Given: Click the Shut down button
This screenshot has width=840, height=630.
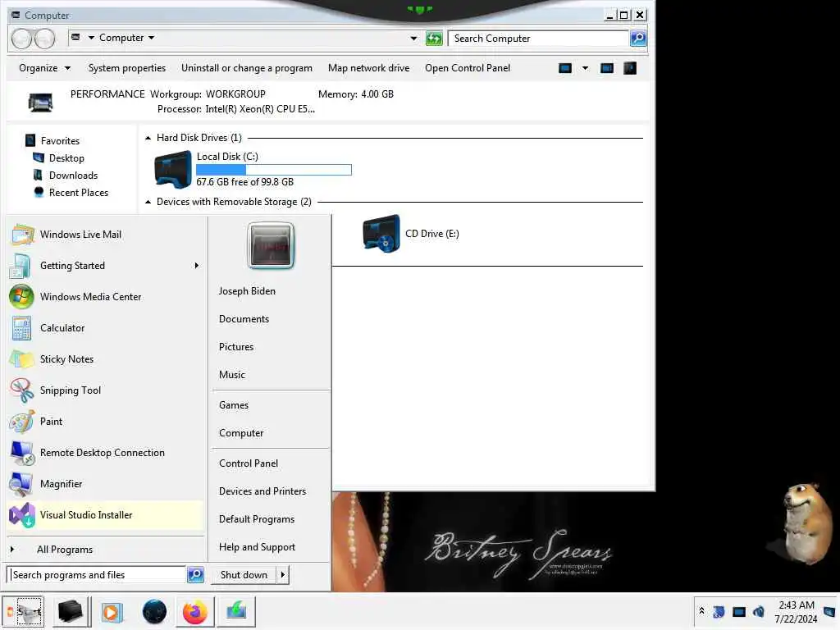Looking at the screenshot, I should [244, 575].
